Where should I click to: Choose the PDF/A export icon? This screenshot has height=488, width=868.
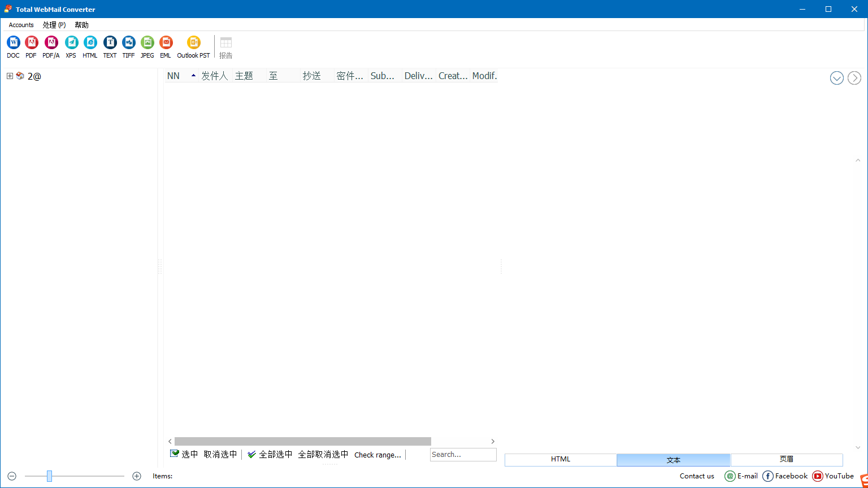[x=51, y=47]
